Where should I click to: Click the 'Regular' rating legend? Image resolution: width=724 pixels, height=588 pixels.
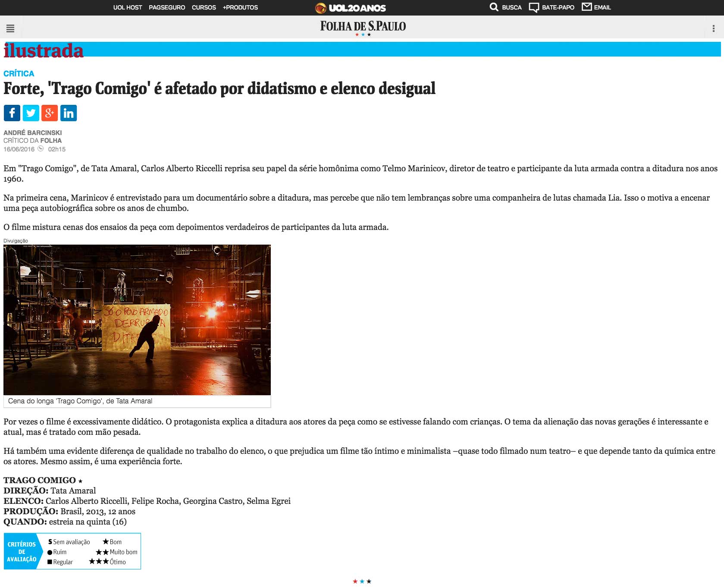click(60, 562)
